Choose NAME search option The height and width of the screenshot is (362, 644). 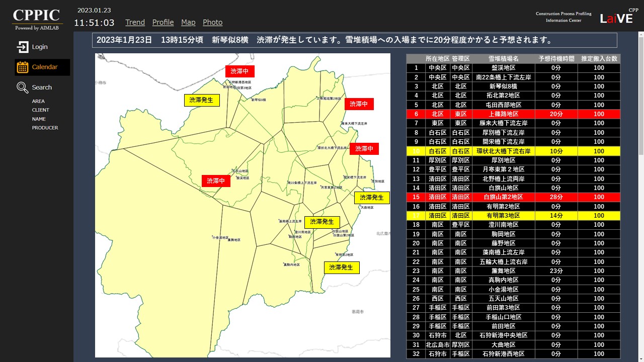point(39,119)
